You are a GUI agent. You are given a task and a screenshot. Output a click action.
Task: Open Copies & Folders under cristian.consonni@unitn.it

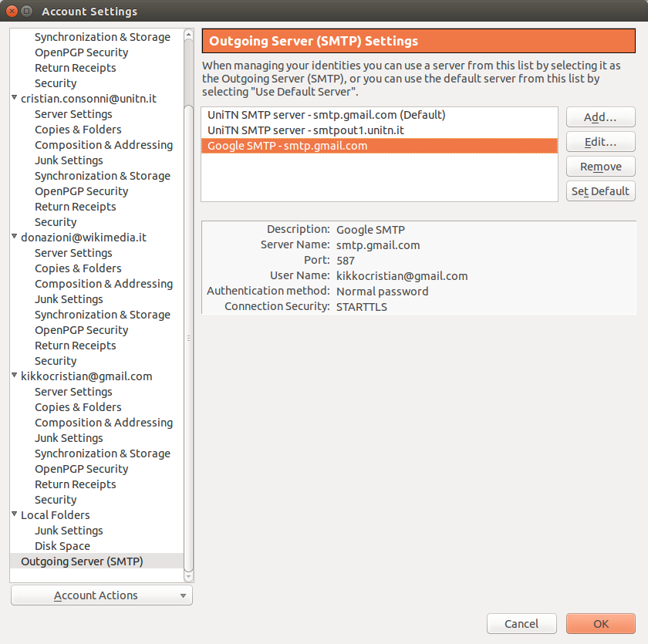pos(78,130)
